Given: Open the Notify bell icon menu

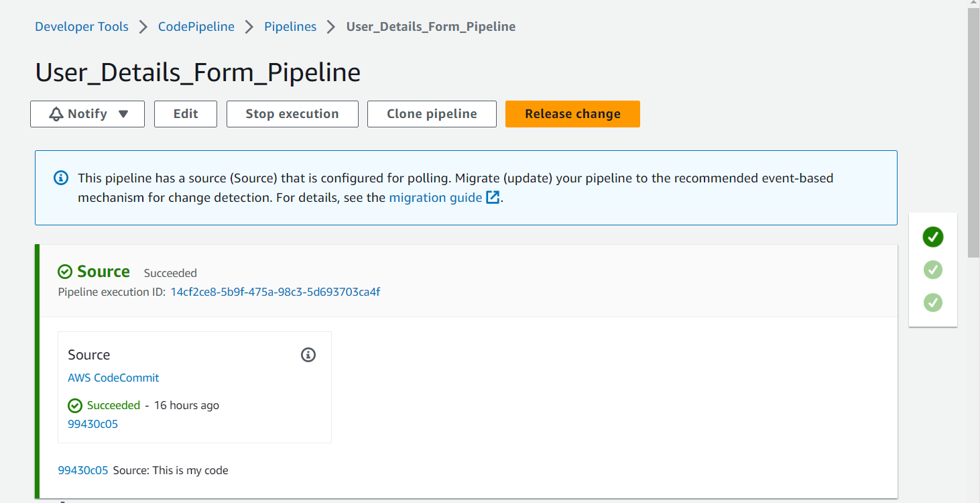Looking at the screenshot, I should coord(56,113).
